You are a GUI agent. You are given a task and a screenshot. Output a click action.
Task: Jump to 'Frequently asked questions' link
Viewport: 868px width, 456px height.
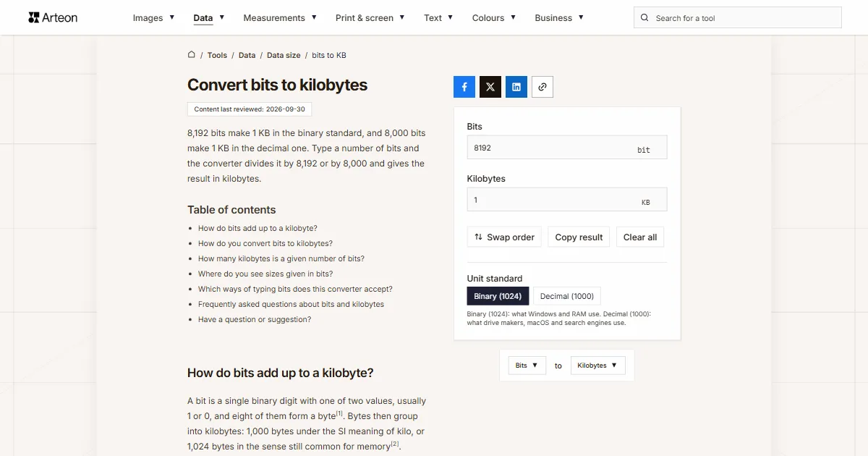pos(291,304)
